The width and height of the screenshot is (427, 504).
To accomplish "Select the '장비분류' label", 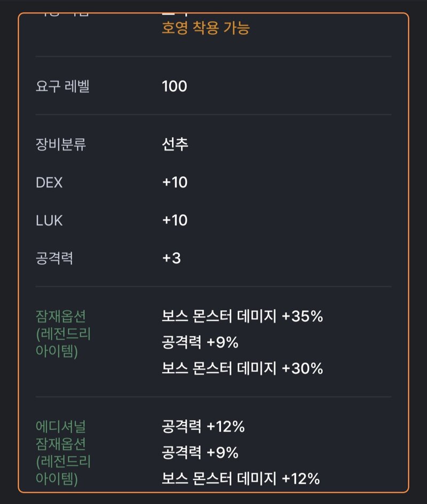I will pos(61,144).
